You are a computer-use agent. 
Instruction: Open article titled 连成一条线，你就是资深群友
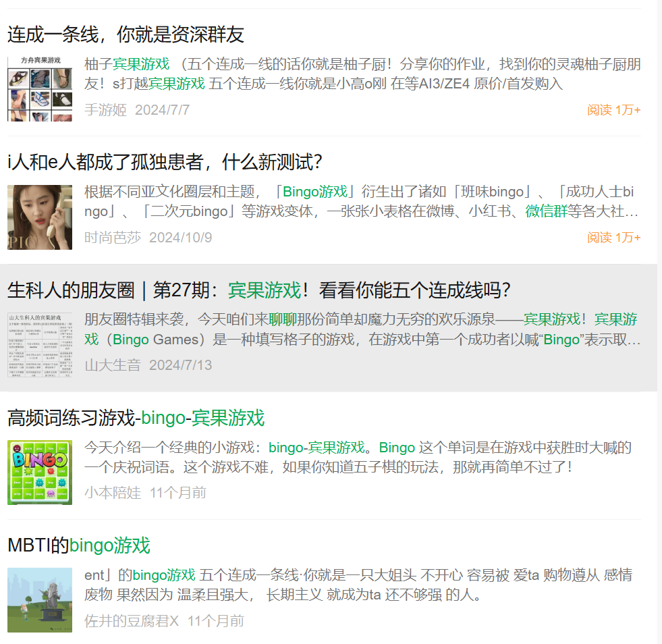[x=126, y=34]
